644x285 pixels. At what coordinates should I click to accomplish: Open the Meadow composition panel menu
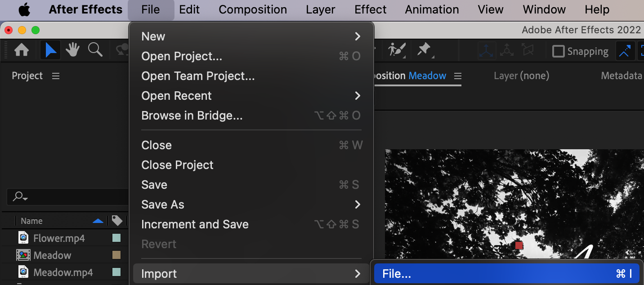[458, 76]
